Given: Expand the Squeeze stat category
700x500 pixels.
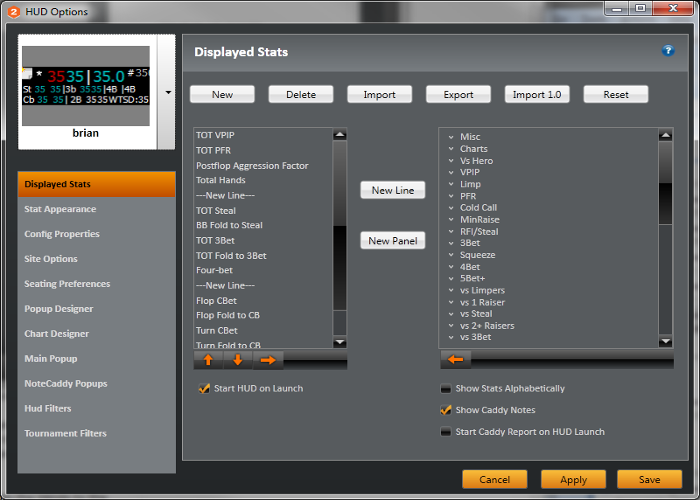Looking at the screenshot, I should (452, 255).
